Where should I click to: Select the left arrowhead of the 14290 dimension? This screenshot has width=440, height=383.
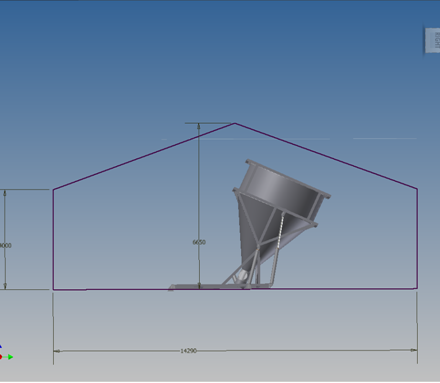(x=57, y=351)
